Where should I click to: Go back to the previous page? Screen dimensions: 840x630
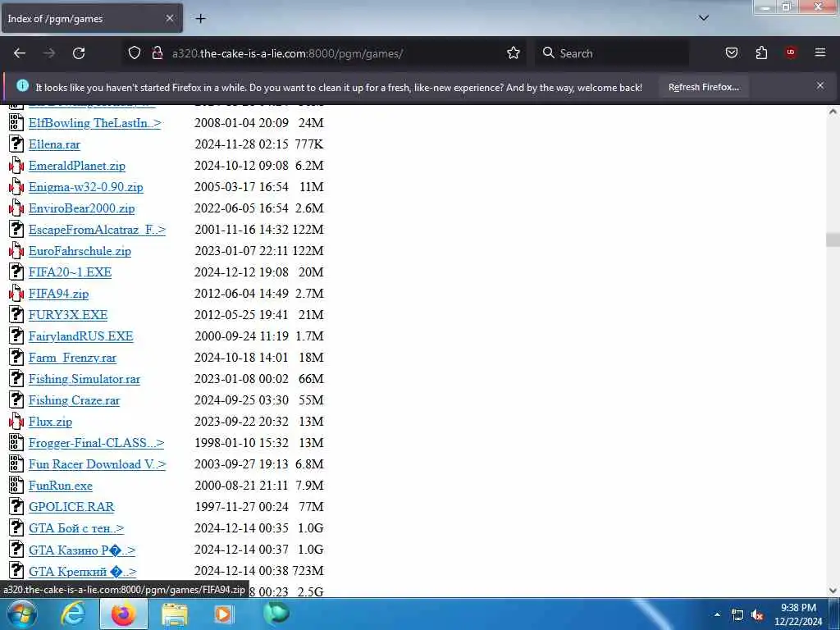[20, 53]
